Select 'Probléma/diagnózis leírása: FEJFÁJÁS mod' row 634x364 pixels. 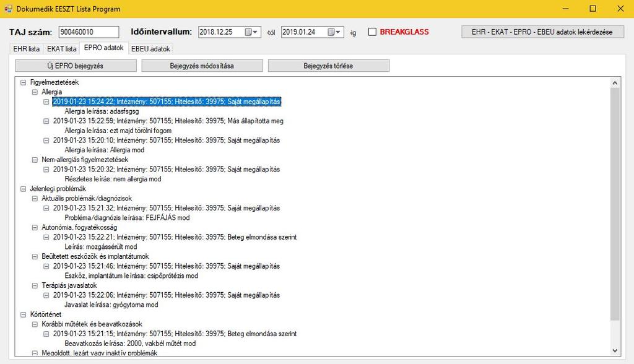coord(127,217)
